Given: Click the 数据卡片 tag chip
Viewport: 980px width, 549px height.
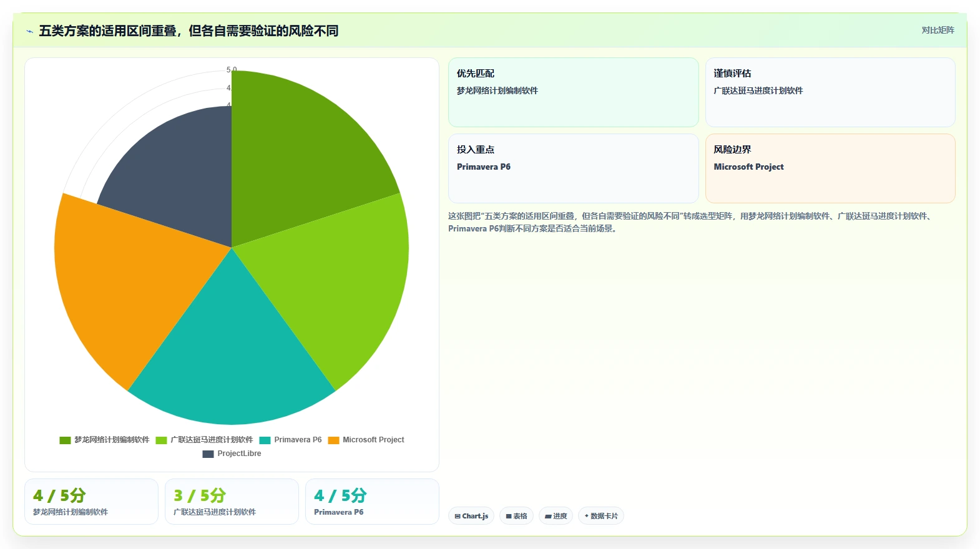Looking at the screenshot, I should pyautogui.click(x=600, y=516).
